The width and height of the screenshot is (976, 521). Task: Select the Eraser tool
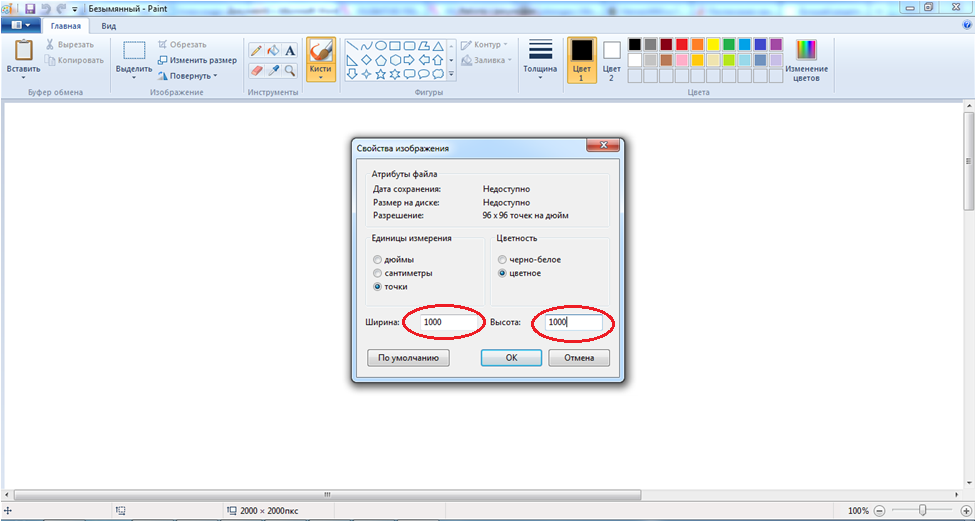pos(256,70)
